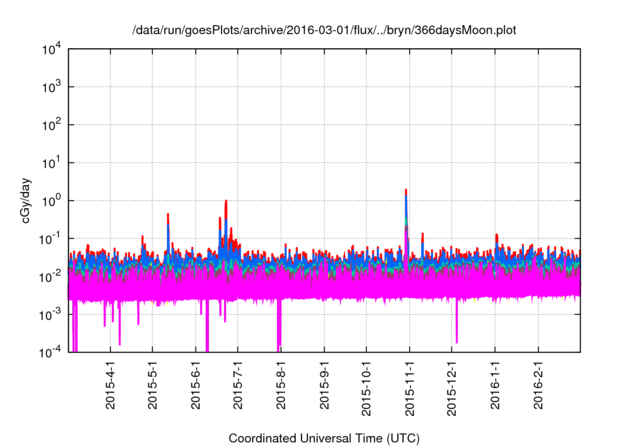Select the 2015-7-1 date tick label

coord(238,387)
